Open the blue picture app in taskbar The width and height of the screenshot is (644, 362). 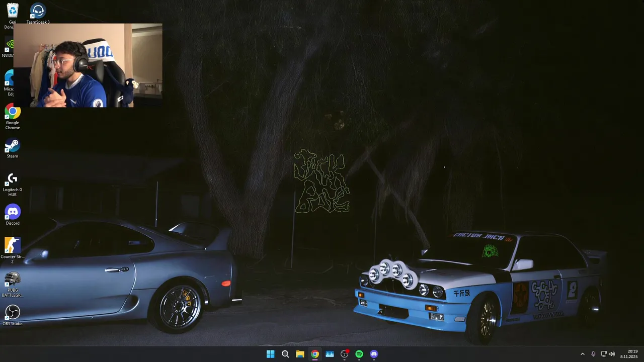pyautogui.click(x=330, y=354)
